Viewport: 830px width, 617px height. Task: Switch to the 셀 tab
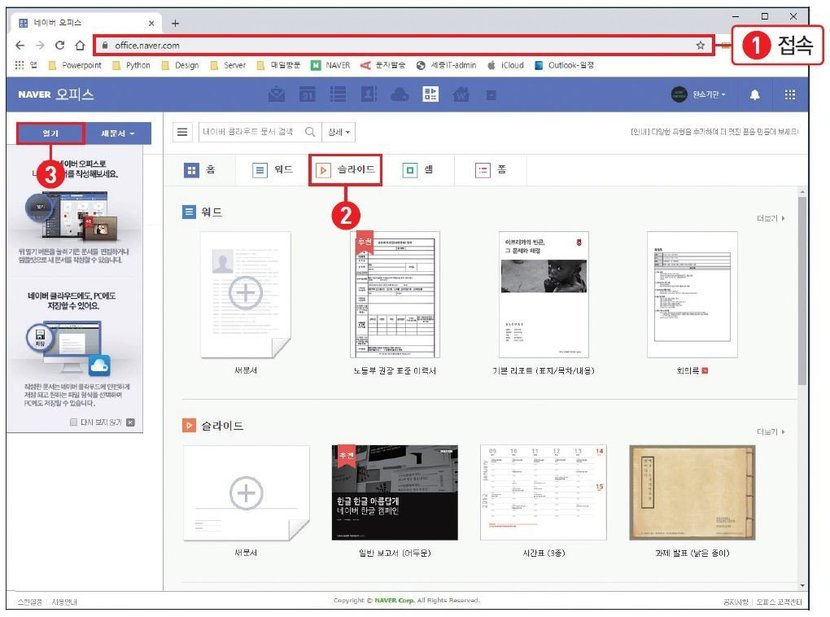418,170
